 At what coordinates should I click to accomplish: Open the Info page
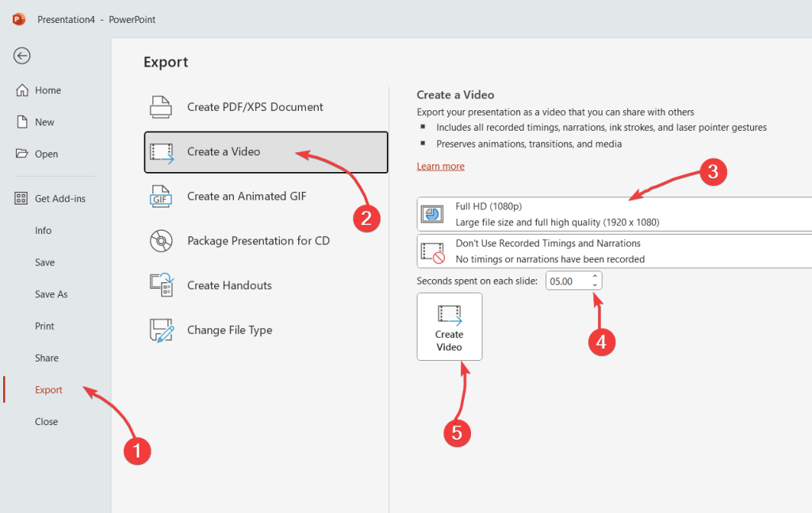tap(43, 231)
